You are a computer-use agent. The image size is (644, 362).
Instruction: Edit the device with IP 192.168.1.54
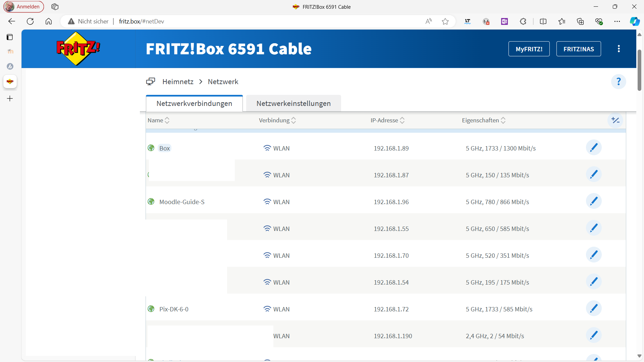point(594,282)
